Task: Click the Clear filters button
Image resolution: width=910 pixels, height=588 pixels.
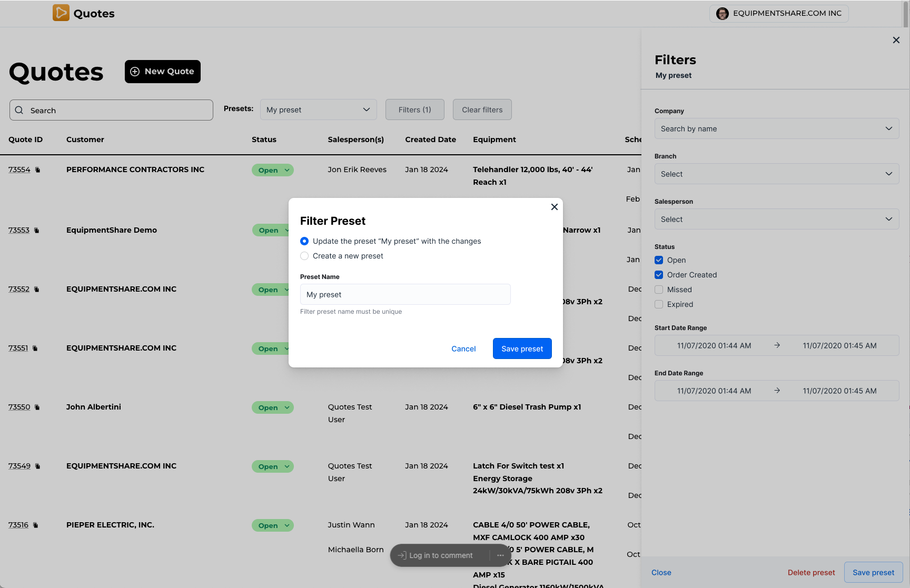Action: [x=482, y=109]
